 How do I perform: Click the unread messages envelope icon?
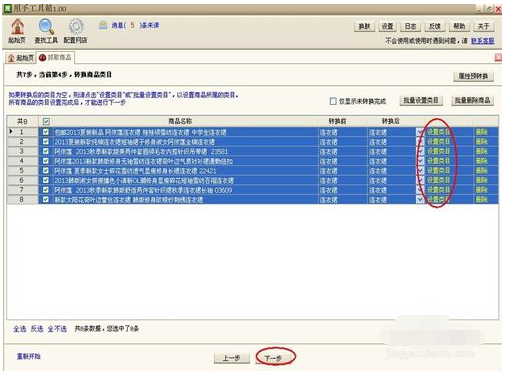click(103, 25)
